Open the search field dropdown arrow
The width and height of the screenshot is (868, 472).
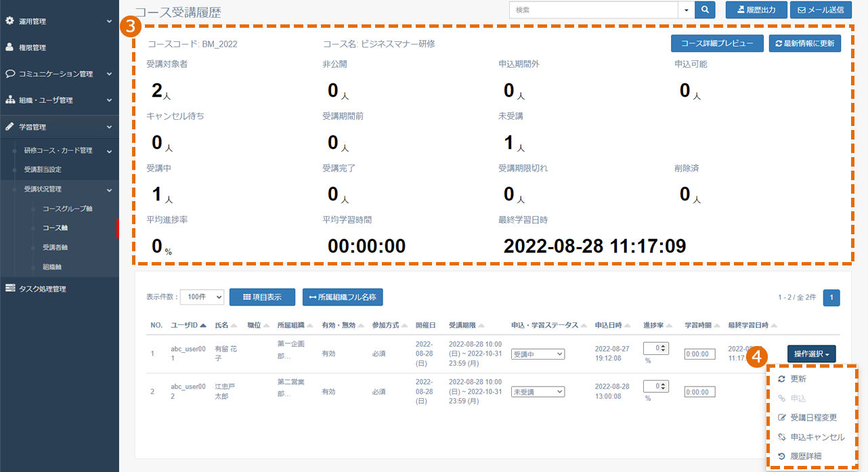[x=687, y=10]
